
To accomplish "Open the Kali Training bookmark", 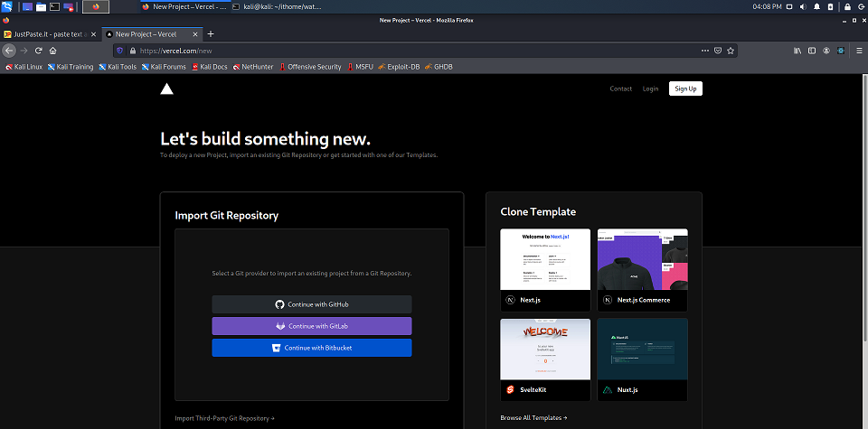I will (71, 67).
